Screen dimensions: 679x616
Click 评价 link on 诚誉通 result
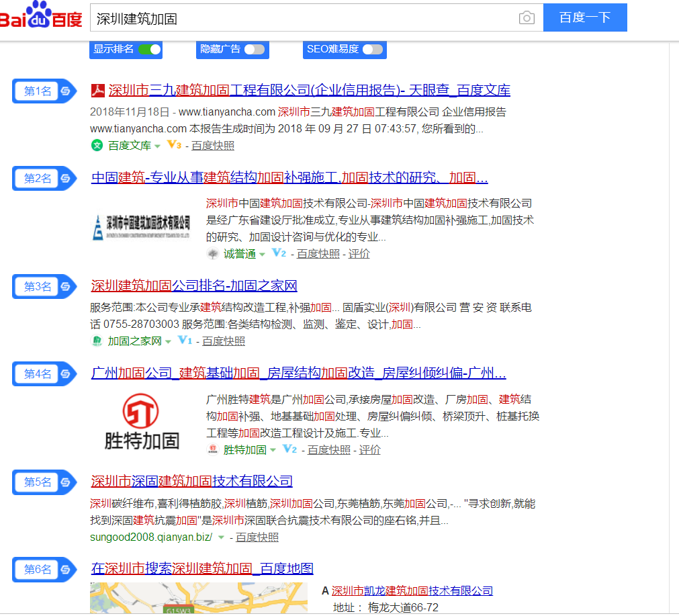[359, 255]
